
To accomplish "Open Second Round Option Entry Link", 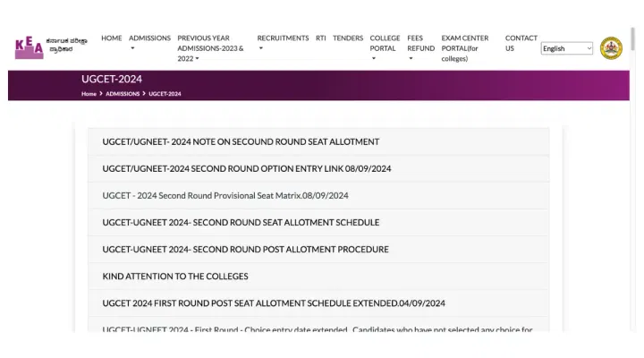I will pos(247,168).
